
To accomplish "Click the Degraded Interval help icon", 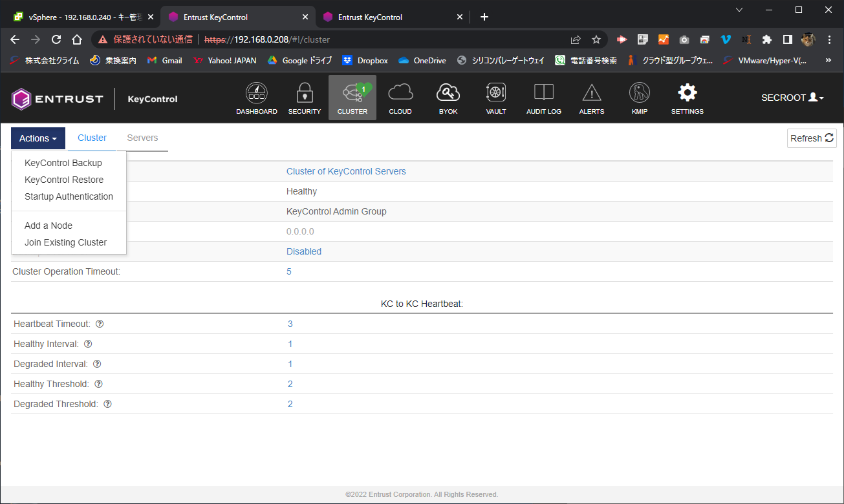I will pos(98,364).
